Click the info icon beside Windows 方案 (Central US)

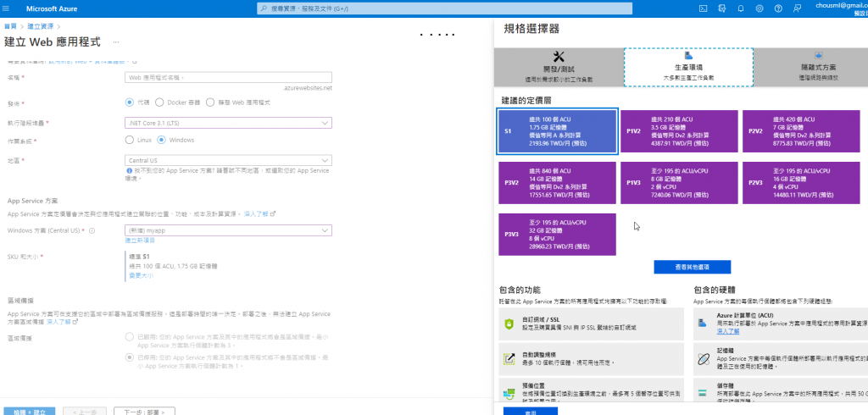92,230
